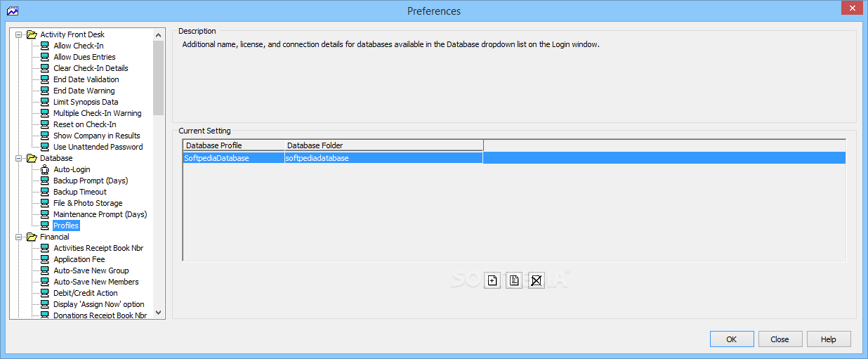
Task: Click the Activity Front Desk folder icon
Action: click(32, 34)
